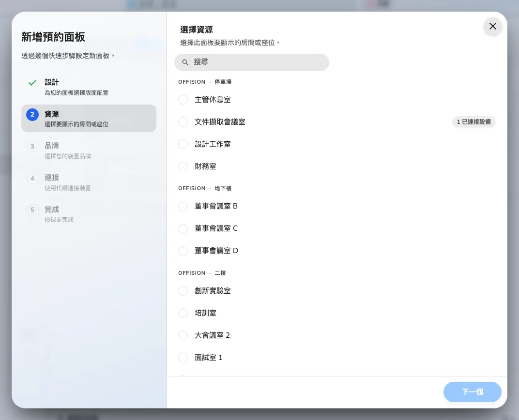Click the step 4 number circle
The height and width of the screenshot is (420, 519).
[32, 178]
